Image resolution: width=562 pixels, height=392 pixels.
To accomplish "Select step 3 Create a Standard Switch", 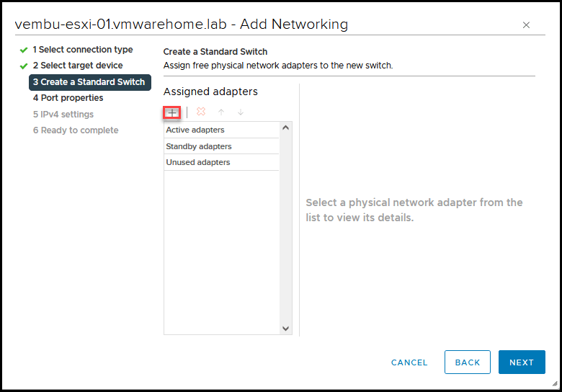I will 90,82.
